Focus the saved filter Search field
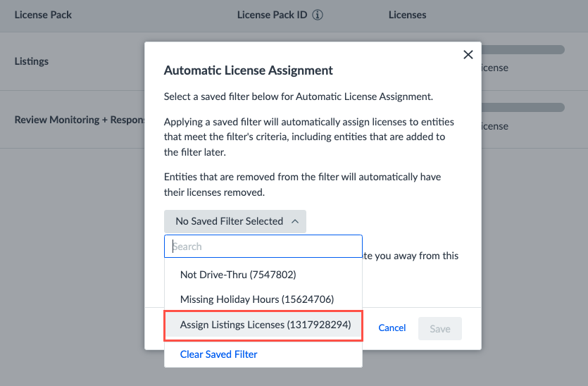 click(263, 247)
